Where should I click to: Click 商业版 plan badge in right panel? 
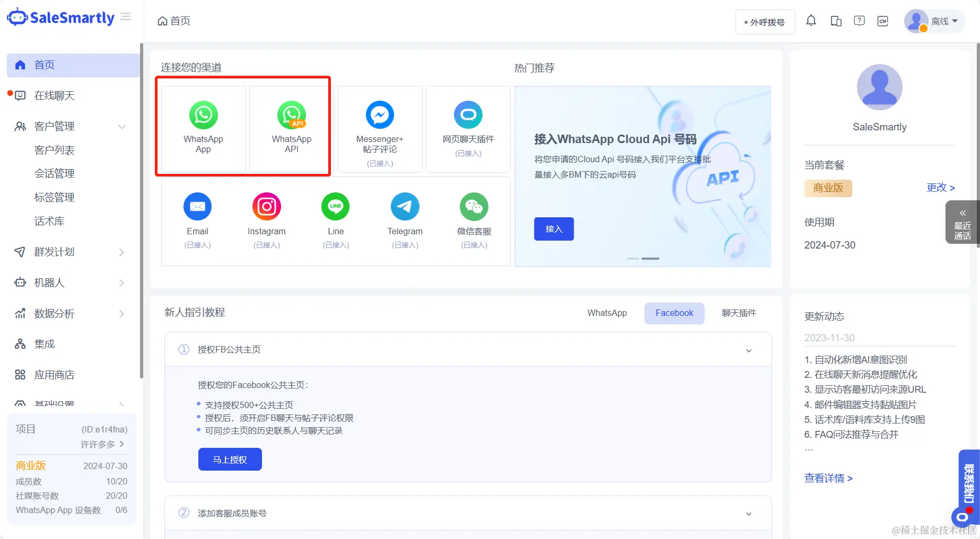click(828, 188)
